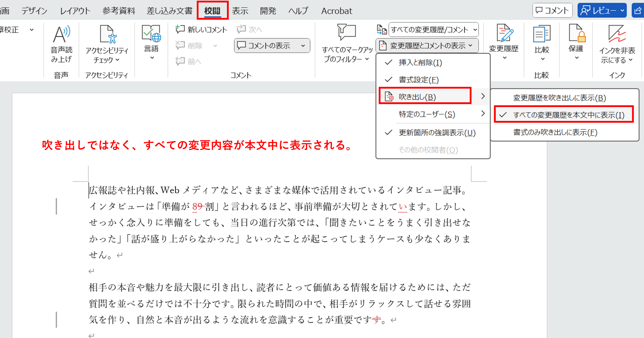Image resolution: width=644 pixels, height=338 pixels.
Task: Click the Comments (コメント) button at top right
Action: (552, 11)
